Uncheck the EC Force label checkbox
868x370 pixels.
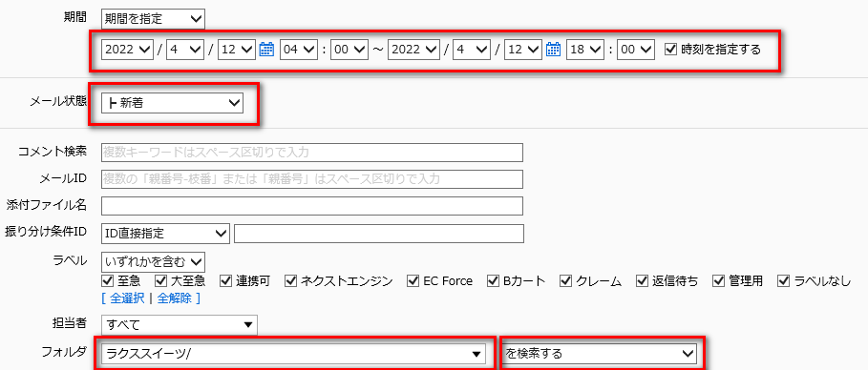413,281
